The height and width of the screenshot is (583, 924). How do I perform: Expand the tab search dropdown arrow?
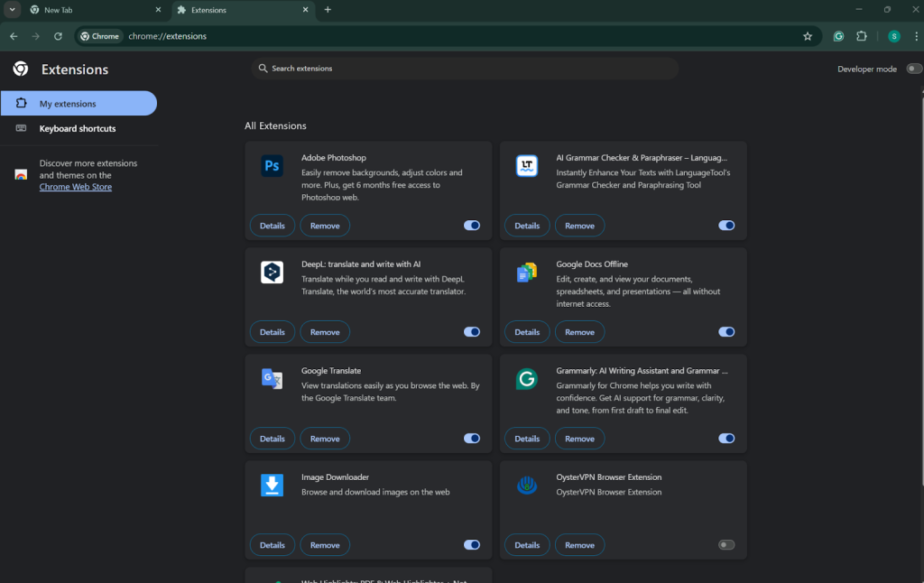point(13,10)
